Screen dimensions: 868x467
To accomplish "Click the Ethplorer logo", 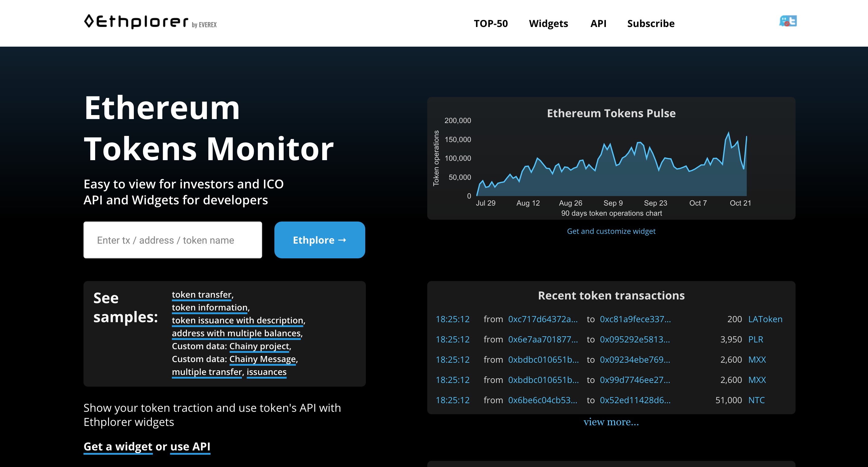I will (150, 21).
